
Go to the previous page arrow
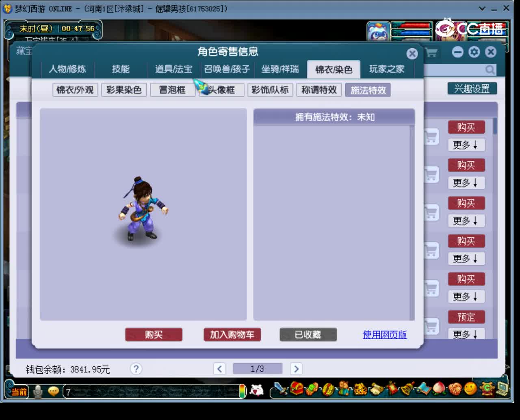pyautogui.click(x=220, y=369)
